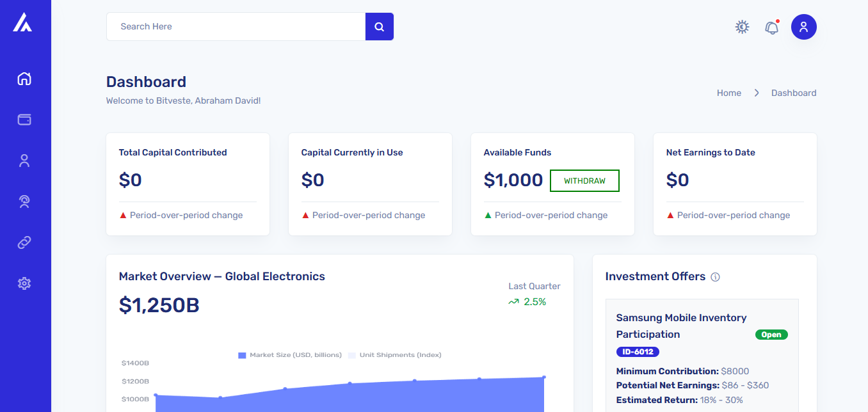The height and width of the screenshot is (412, 868).
Task: Click the Home breadcrumb link
Action: click(x=729, y=93)
